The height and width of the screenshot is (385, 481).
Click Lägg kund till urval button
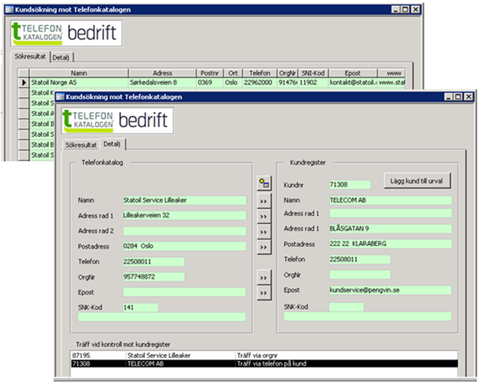click(x=417, y=181)
